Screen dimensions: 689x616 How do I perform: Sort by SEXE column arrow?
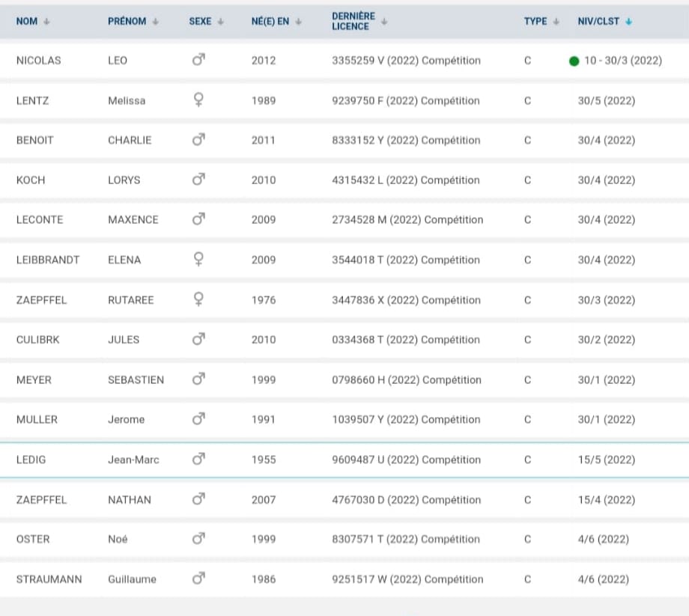tap(221, 22)
